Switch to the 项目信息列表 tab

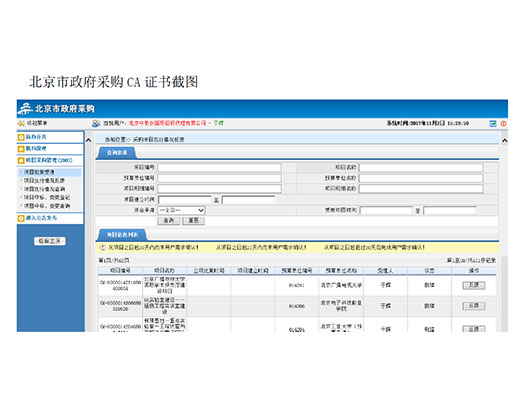122,235
